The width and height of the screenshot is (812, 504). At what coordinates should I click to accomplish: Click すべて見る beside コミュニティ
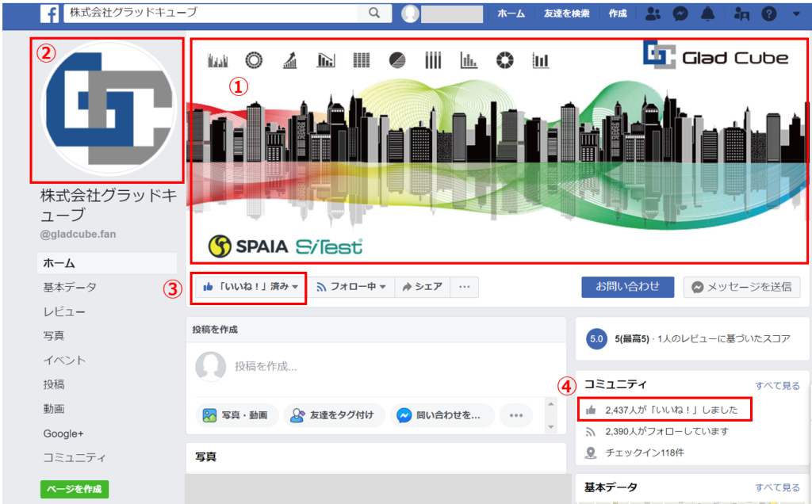777,385
